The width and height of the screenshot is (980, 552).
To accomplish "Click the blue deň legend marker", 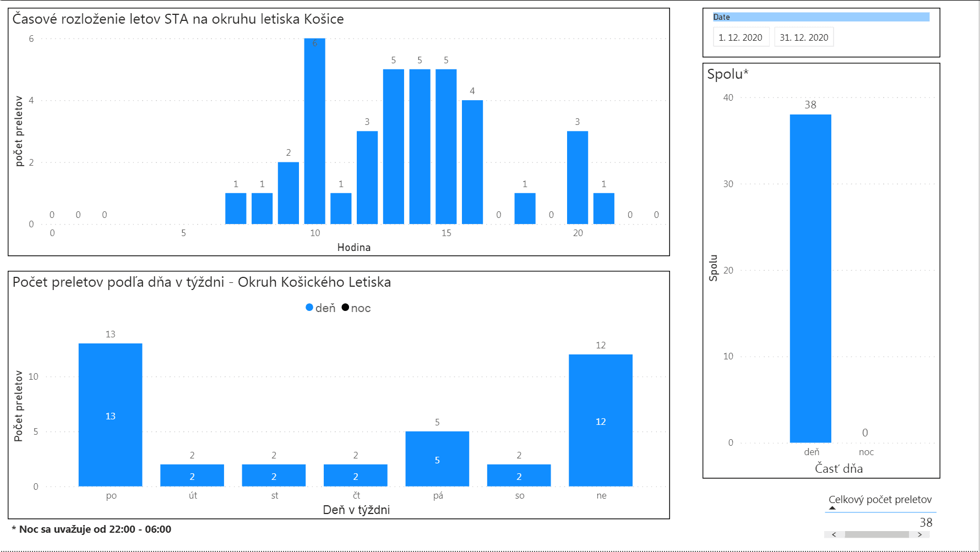I will pyautogui.click(x=309, y=308).
